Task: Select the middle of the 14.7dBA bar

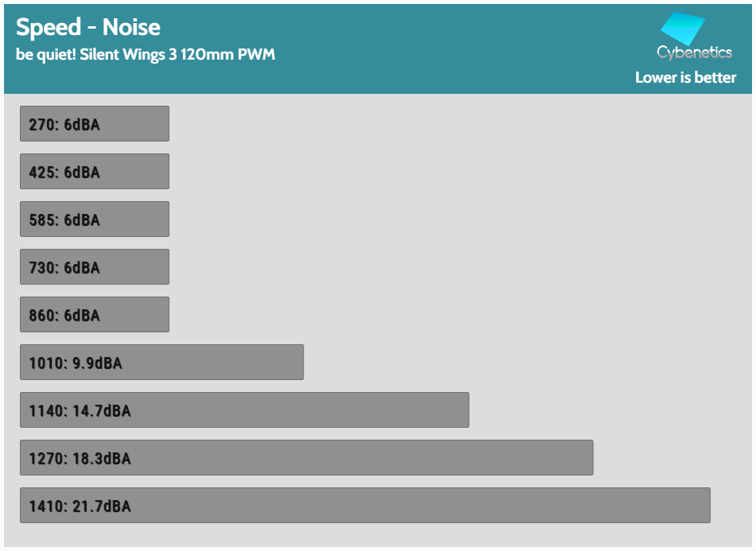Action: click(244, 410)
